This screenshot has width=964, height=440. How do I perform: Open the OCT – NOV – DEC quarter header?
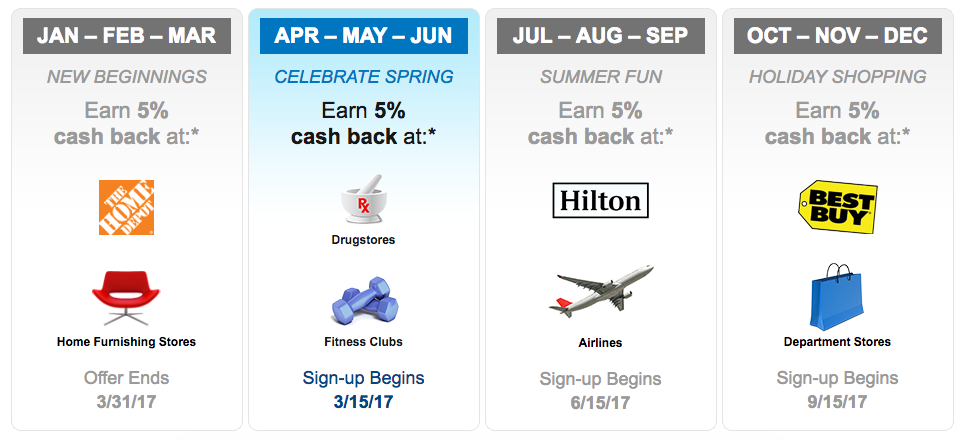(x=837, y=36)
